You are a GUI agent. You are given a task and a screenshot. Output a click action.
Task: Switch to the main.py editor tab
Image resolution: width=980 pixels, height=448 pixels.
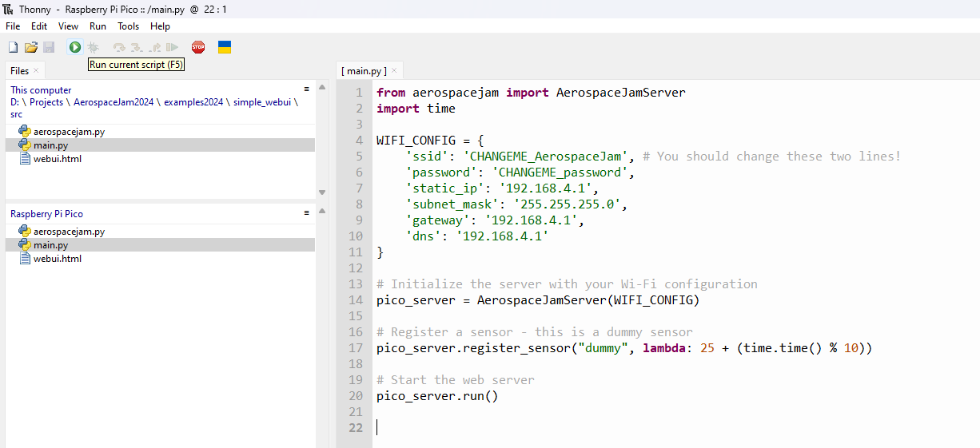click(x=364, y=71)
